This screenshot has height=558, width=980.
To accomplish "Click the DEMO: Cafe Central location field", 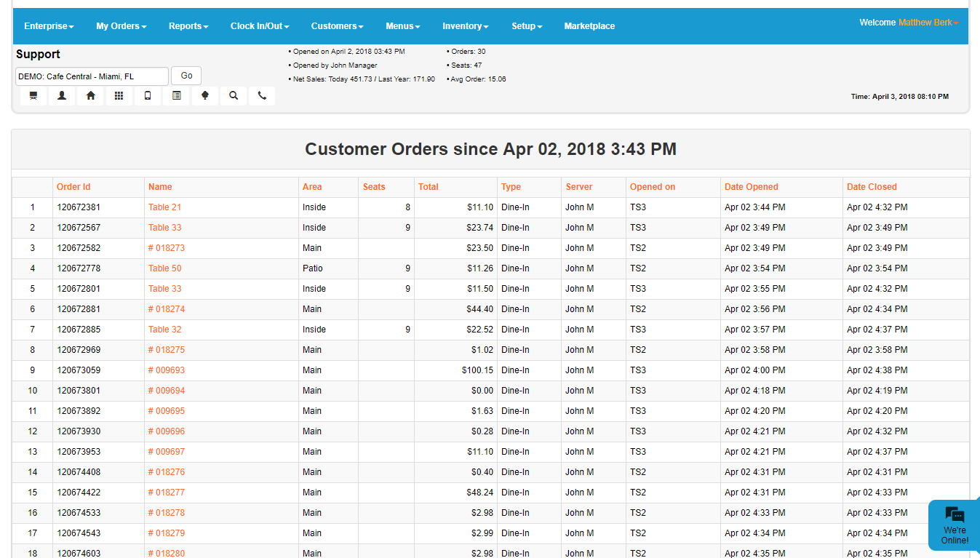I will click(92, 76).
